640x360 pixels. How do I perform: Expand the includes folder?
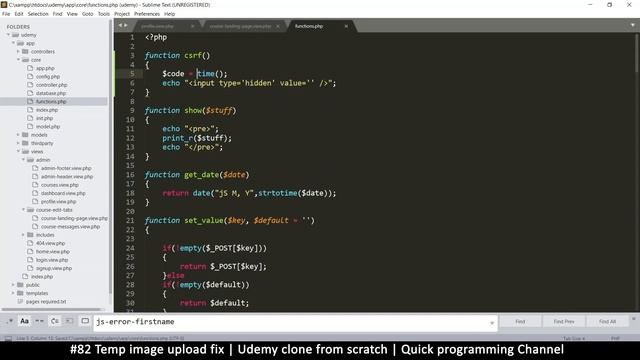point(23,235)
